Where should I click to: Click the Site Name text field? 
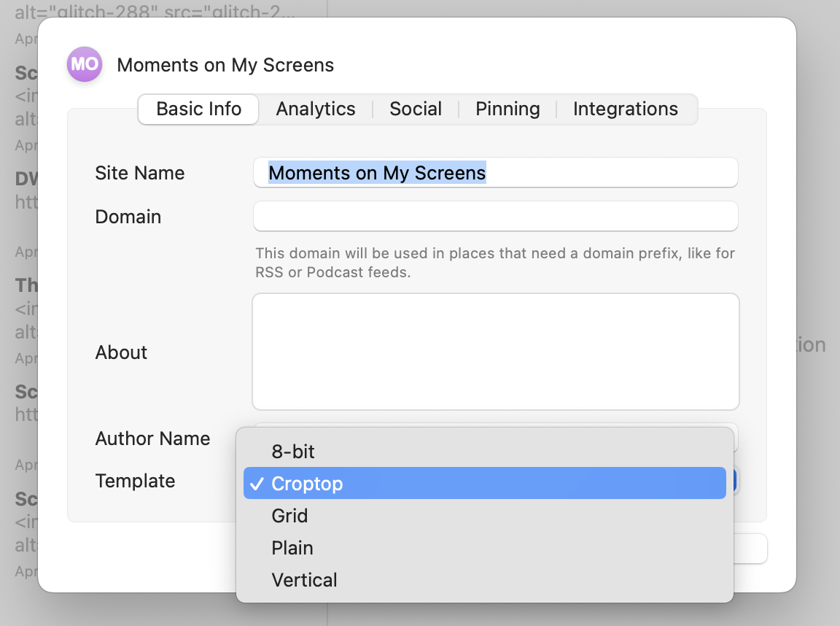tap(496, 173)
